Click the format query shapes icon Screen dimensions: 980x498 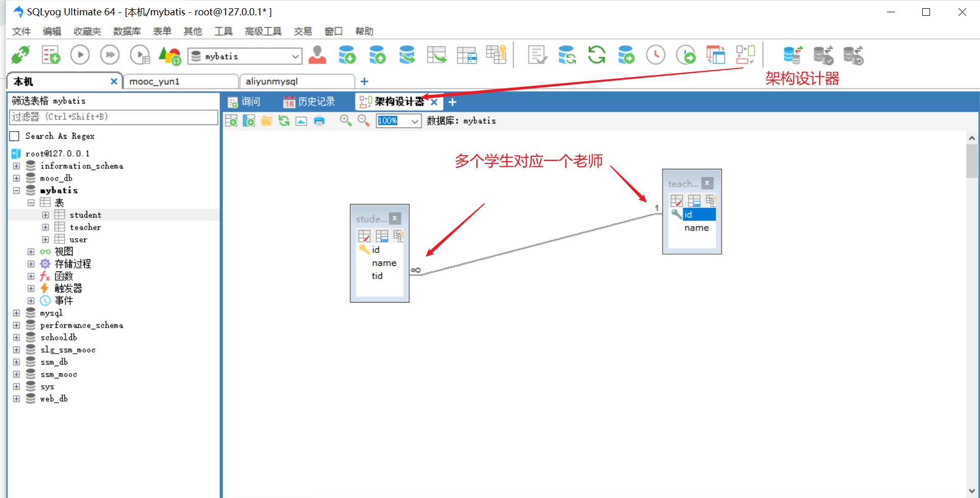tap(169, 55)
